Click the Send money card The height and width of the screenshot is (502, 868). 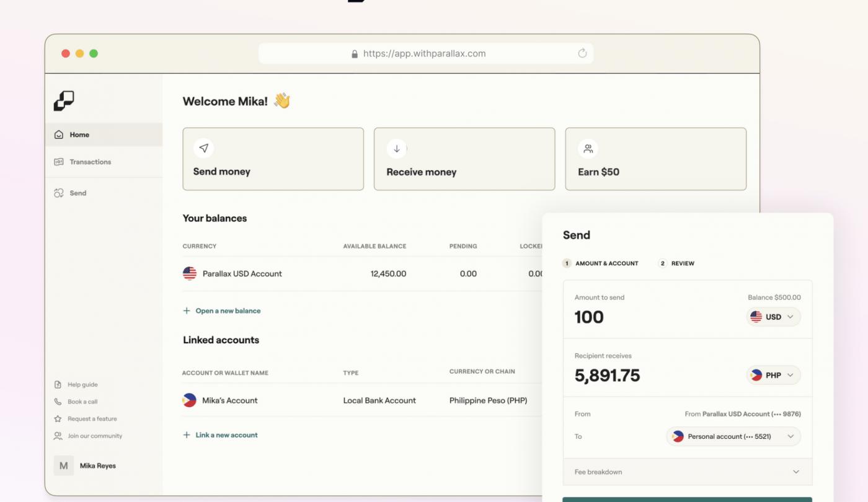[x=273, y=159]
